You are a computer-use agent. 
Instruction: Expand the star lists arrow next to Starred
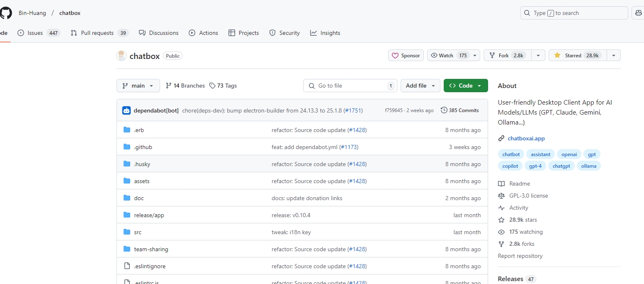click(614, 55)
